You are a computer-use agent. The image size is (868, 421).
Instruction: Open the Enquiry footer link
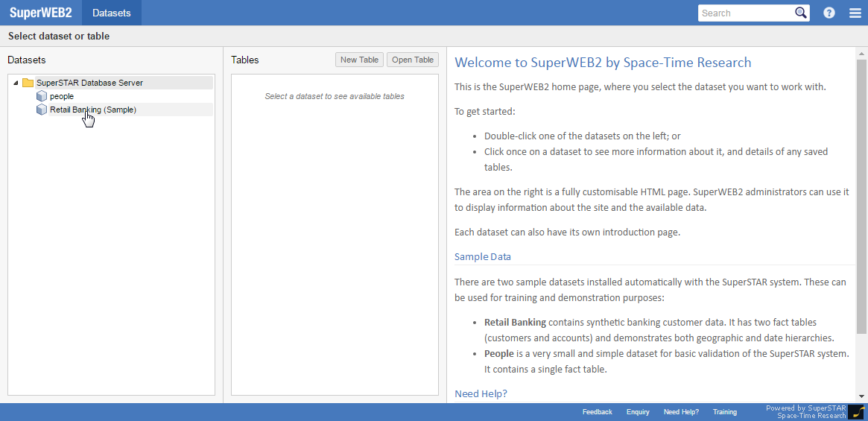point(638,412)
